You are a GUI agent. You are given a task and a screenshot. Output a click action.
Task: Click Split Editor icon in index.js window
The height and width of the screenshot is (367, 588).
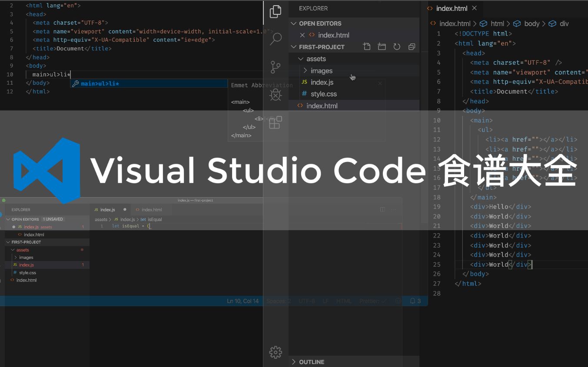point(382,209)
